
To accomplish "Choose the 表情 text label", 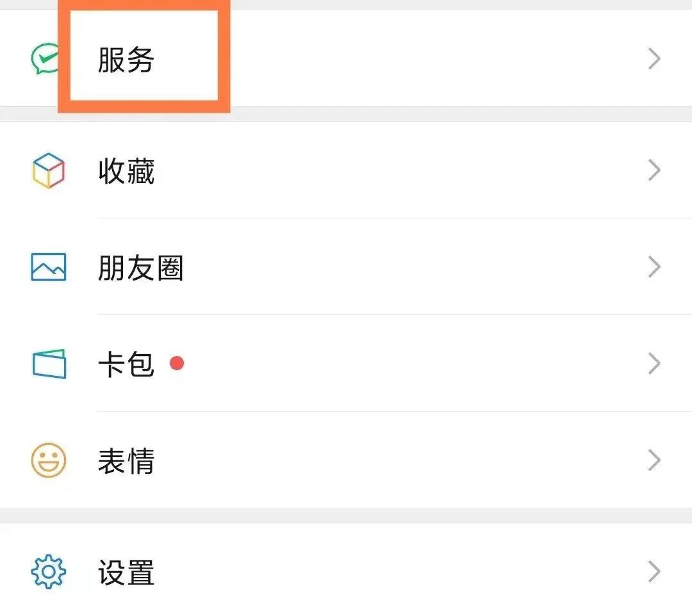I will [x=126, y=461].
